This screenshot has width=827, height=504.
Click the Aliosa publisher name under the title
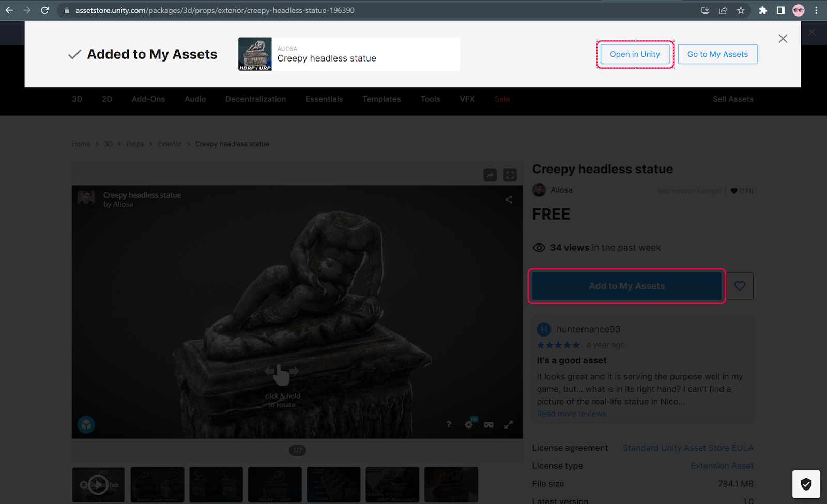tap(561, 190)
